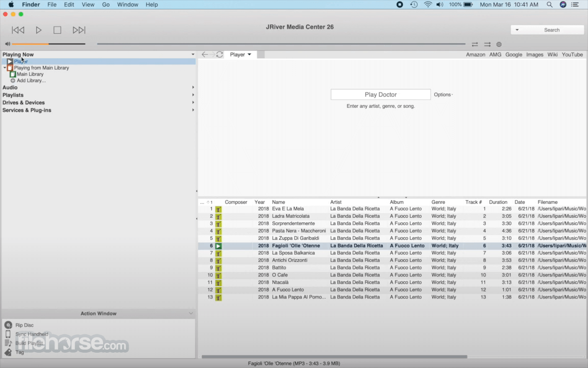Open the Window menu
This screenshot has width=588, height=368.
pos(128,5)
